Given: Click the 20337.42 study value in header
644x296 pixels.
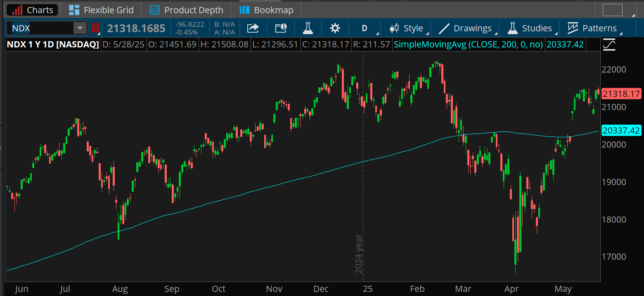Looking at the screenshot, I should pyautogui.click(x=565, y=45).
